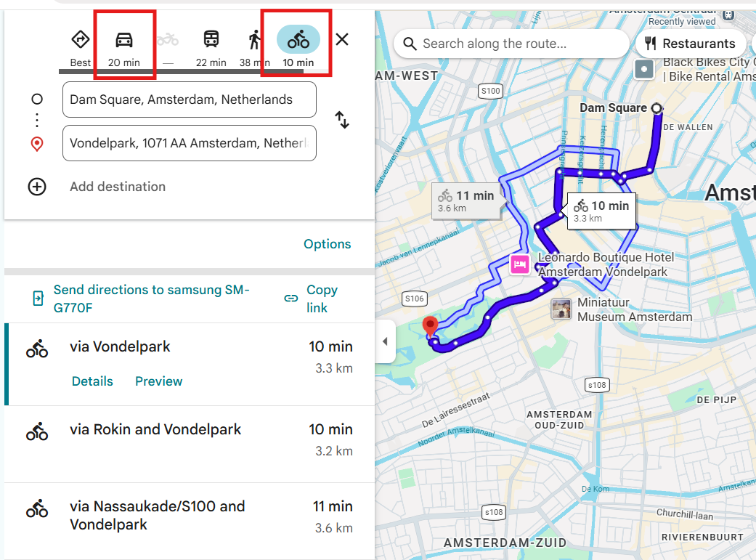Reverse starting point and destination

[342, 120]
